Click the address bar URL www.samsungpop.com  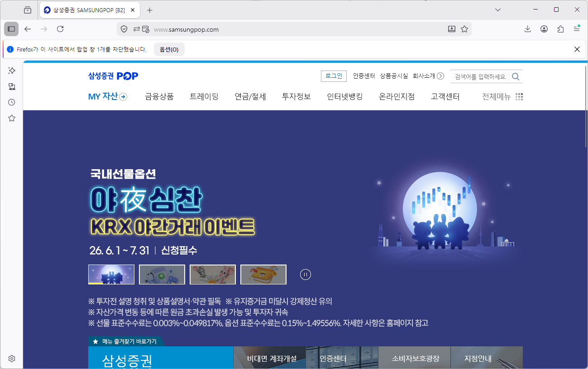[186, 29]
